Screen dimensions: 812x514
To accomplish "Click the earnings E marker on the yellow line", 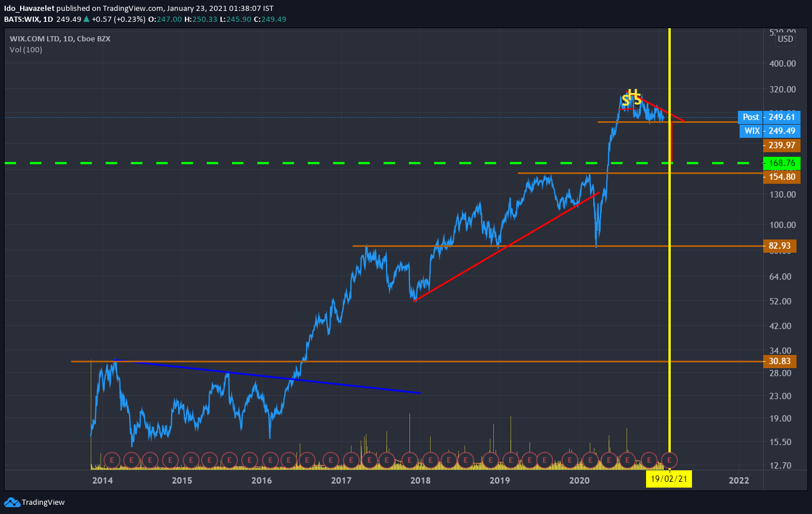I will 670,460.
